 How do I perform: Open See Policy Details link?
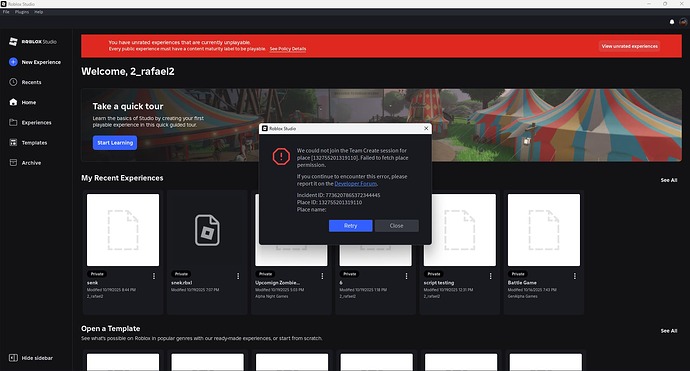(288, 49)
